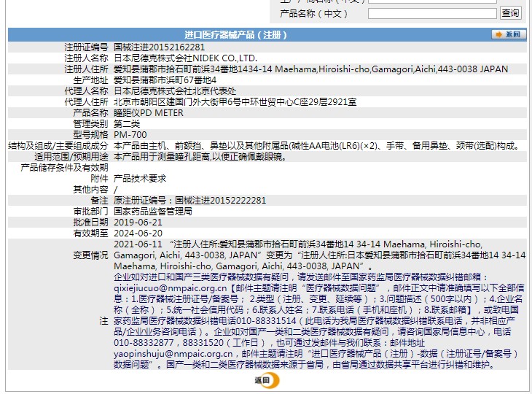Viewport: 532px width, 394px height.
Task: Click the 注册证编号 field label
Action: pos(86,47)
